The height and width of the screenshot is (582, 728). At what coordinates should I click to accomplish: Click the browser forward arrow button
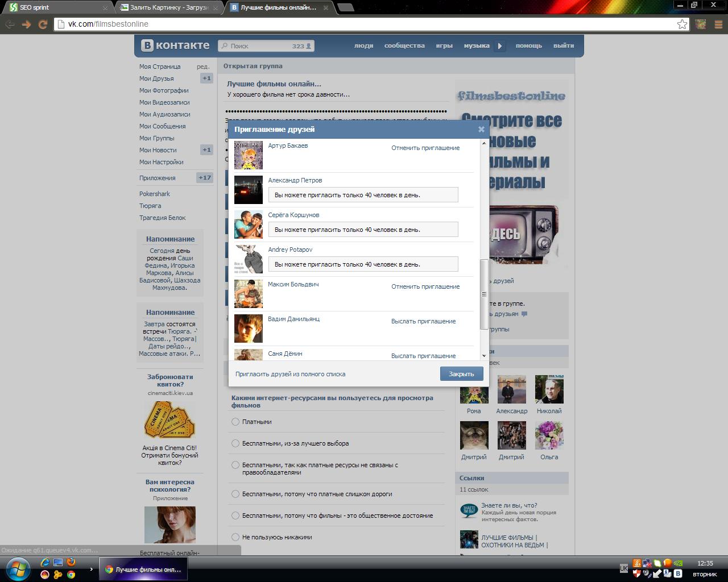[26, 24]
